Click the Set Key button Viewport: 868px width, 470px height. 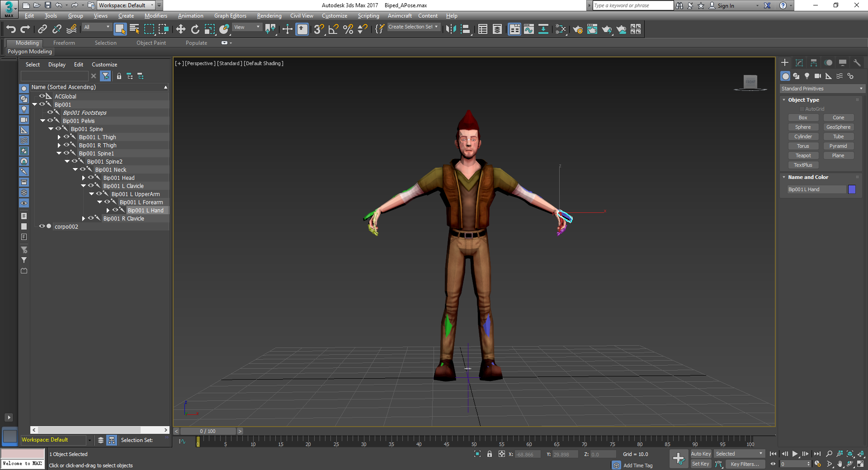[701, 464]
